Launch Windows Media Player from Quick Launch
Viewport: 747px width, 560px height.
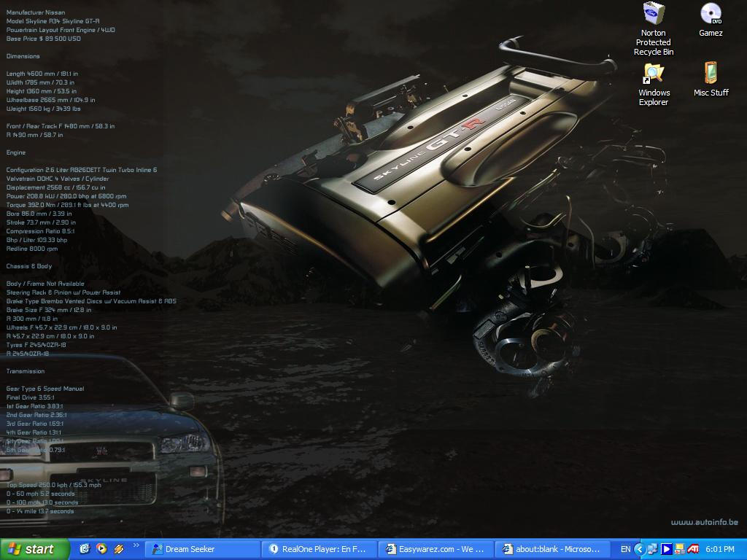[x=101, y=549]
